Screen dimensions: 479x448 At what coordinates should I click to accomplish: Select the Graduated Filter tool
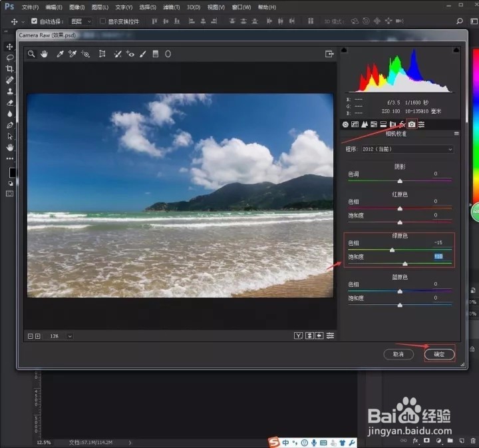[156, 54]
